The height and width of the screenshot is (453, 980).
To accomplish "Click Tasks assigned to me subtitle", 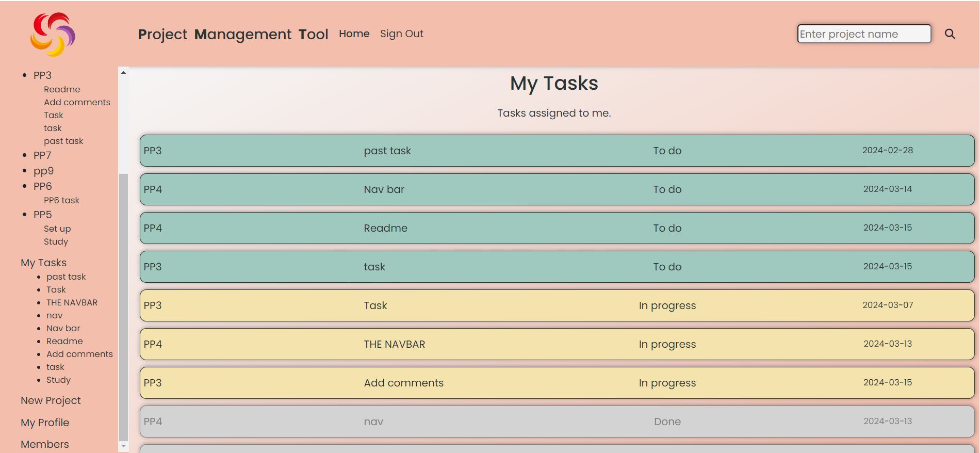I will (x=554, y=113).
